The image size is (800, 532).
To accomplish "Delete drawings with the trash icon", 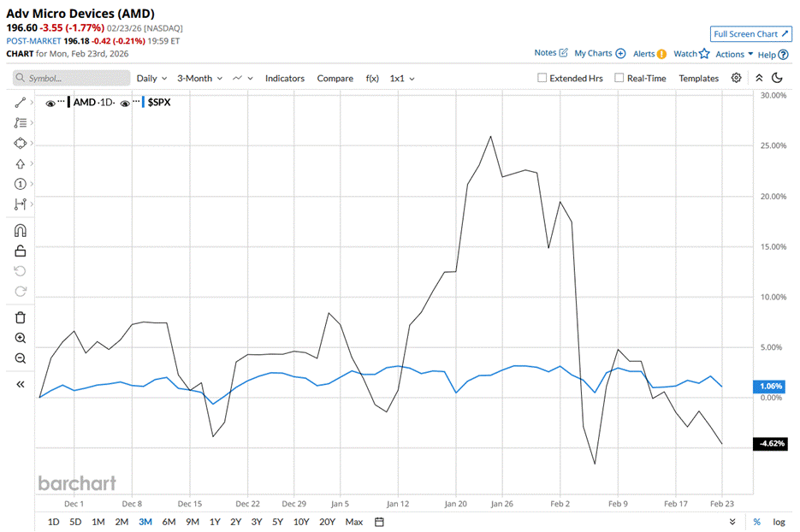I will tap(21, 317).
